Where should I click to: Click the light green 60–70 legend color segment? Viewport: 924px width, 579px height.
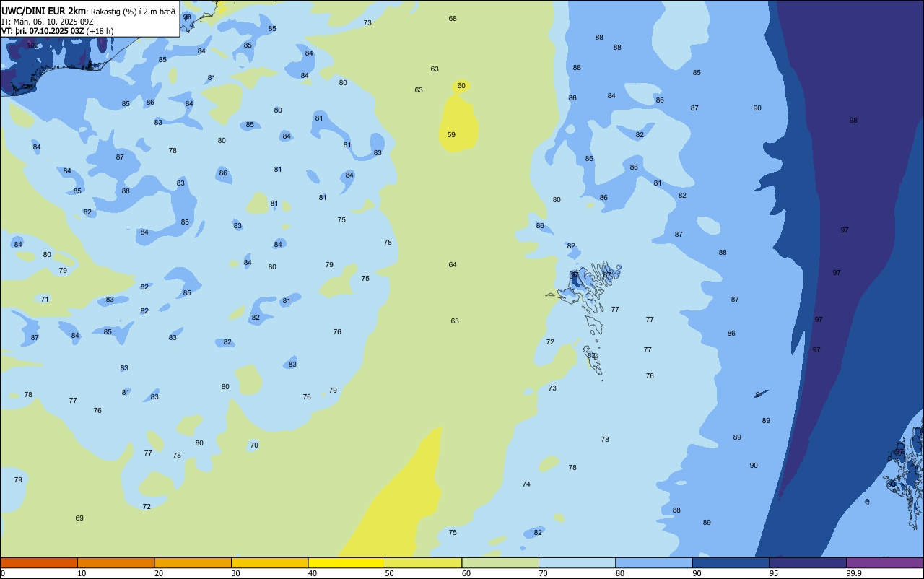(x=500, y=562)
